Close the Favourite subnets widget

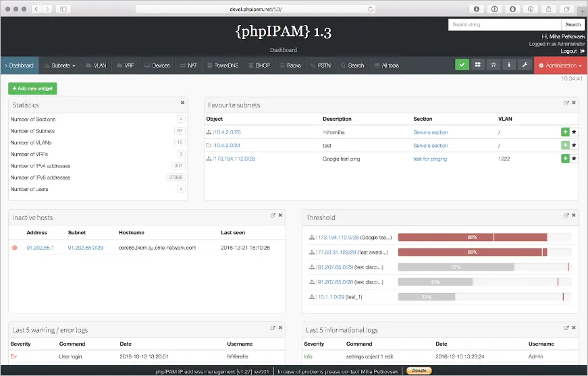coord(574,103)
